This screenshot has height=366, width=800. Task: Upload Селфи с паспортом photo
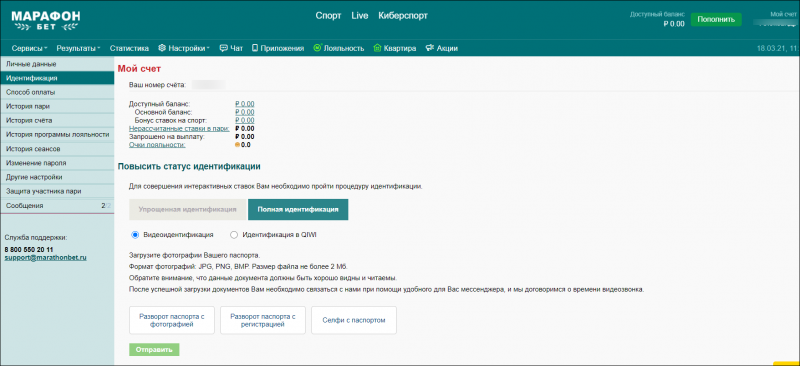[354, 320]
